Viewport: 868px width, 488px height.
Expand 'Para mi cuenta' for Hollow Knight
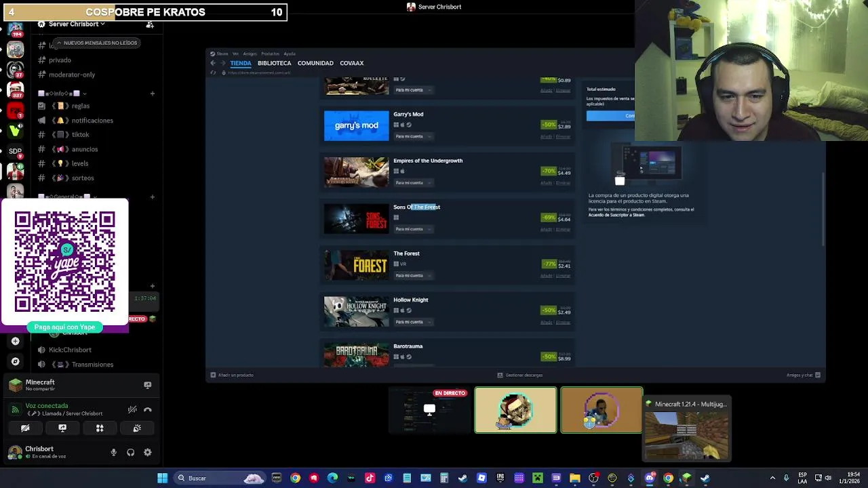pyautogui.click(x=412, y=322)
